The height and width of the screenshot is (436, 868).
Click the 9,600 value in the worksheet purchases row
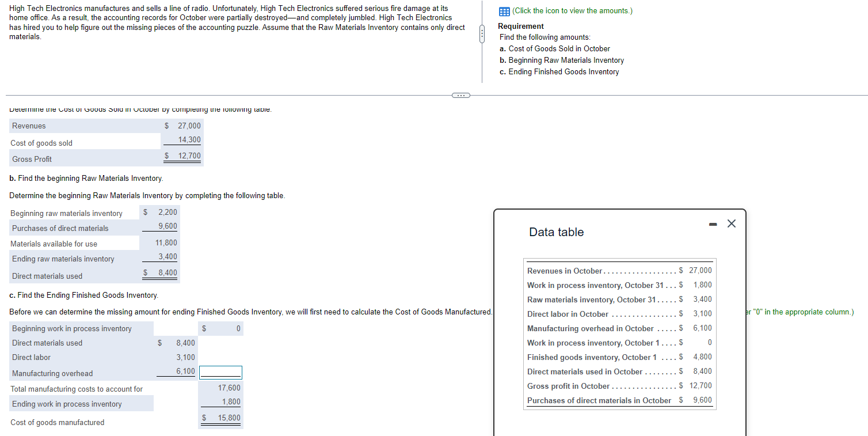(168, 226)
